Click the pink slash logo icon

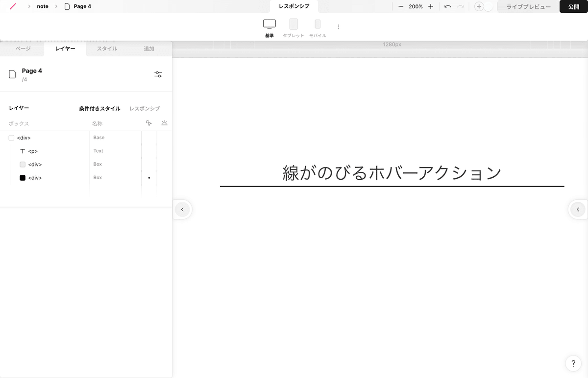(13, 6)
